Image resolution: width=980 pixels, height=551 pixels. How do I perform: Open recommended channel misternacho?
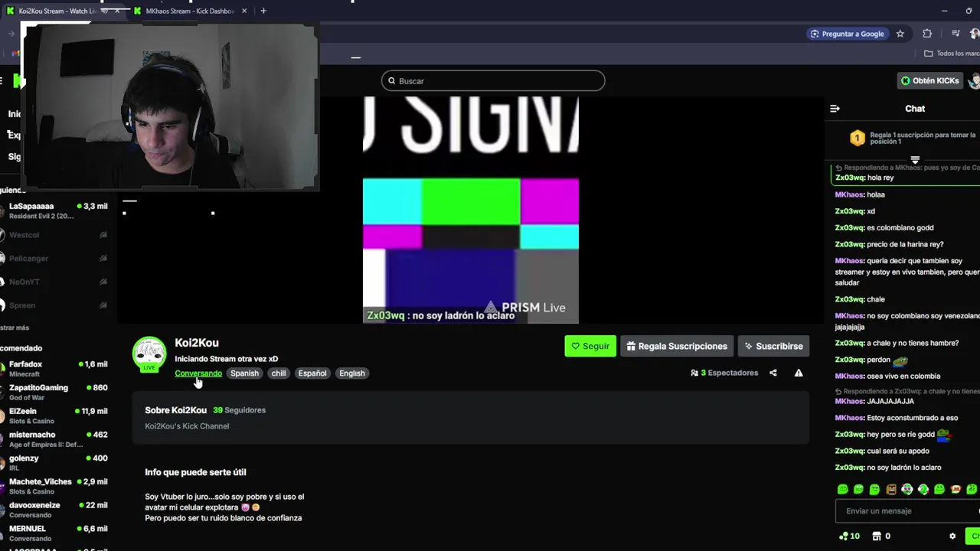pos(55,439)
